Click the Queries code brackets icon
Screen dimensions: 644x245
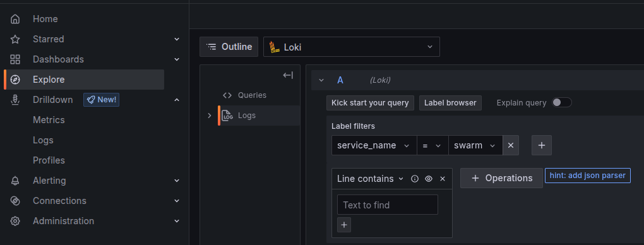tap(227, 95)
